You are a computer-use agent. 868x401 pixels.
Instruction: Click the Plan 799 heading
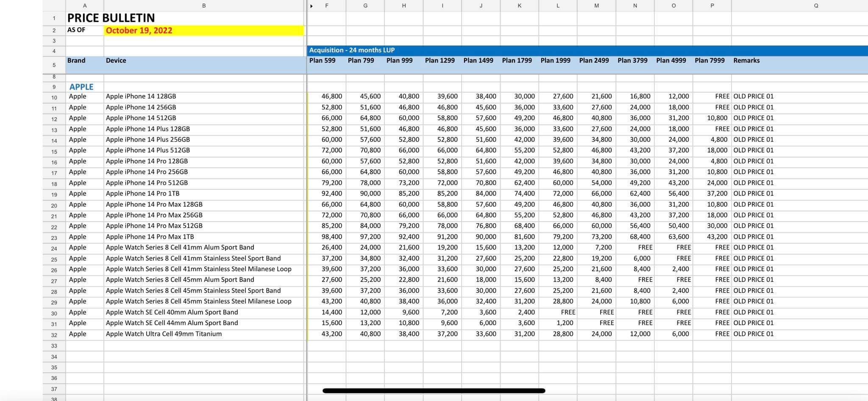(x=361, y=61)
